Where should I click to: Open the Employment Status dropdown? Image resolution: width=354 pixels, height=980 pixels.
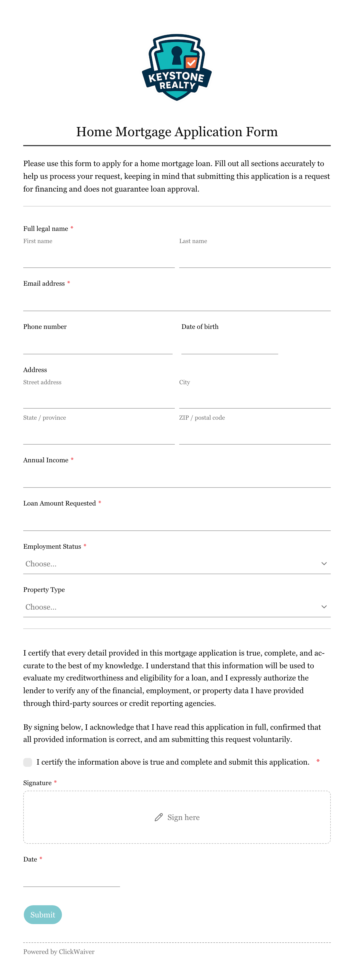point(177,564)
